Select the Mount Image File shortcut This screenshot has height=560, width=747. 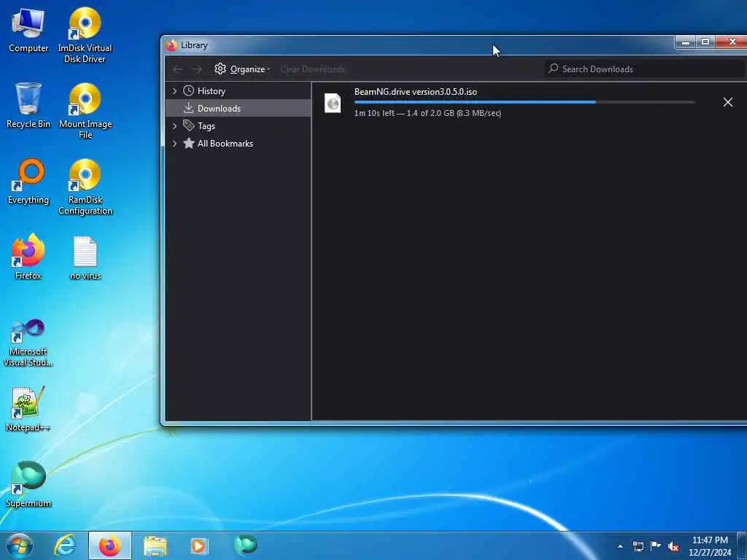85,111
